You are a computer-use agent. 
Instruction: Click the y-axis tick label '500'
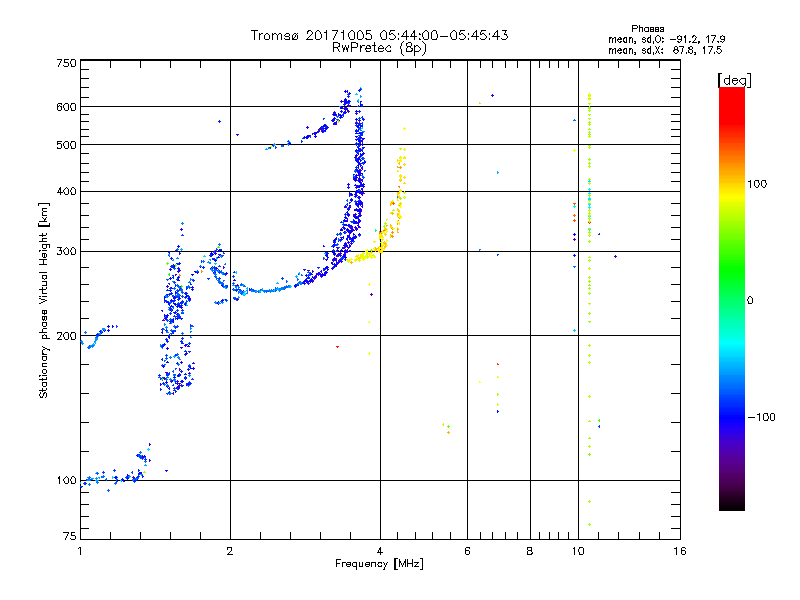[66, 145]
